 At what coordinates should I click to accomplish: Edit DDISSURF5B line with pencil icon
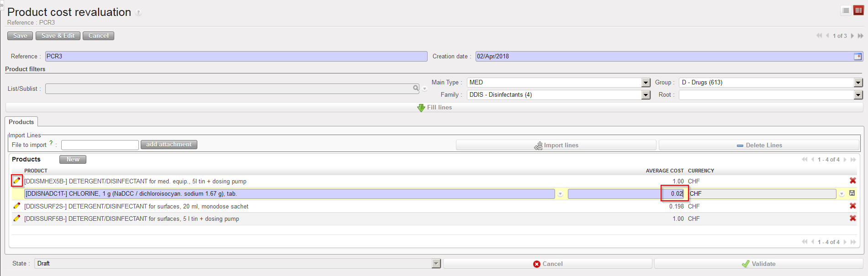click(17, 218)
